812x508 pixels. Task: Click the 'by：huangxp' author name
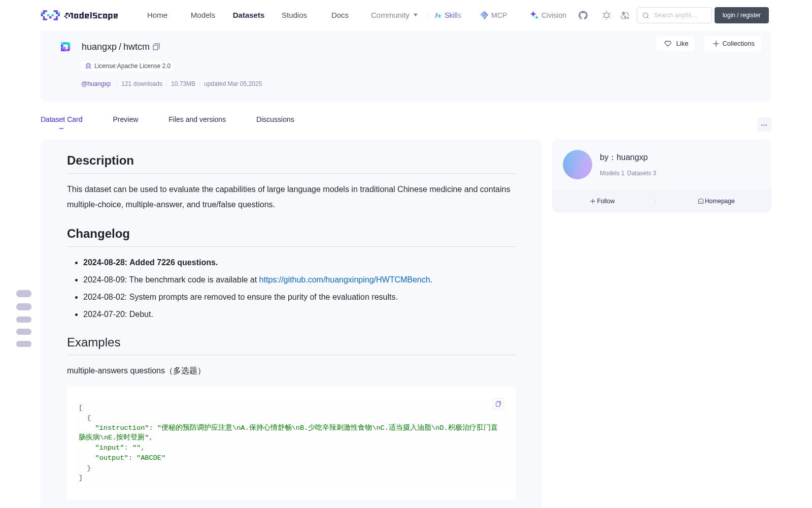click(x=624, y=157)
